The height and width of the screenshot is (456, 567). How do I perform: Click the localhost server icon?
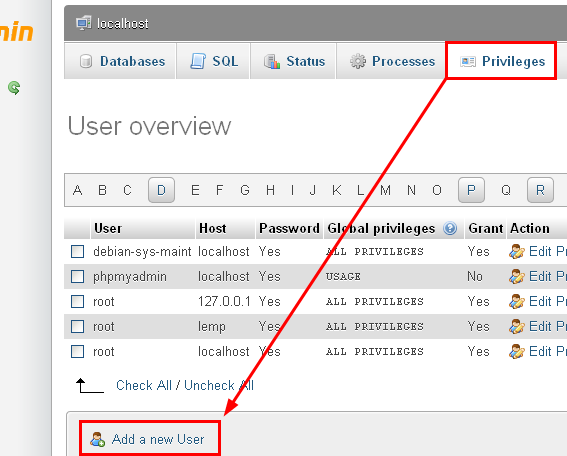[x=84, y=24]
